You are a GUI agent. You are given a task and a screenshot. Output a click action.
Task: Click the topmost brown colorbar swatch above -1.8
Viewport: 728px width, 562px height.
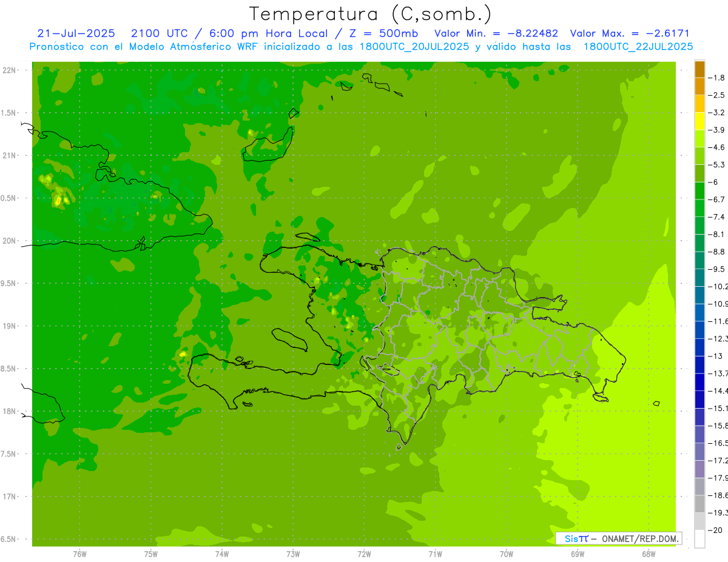coord(699,69)
